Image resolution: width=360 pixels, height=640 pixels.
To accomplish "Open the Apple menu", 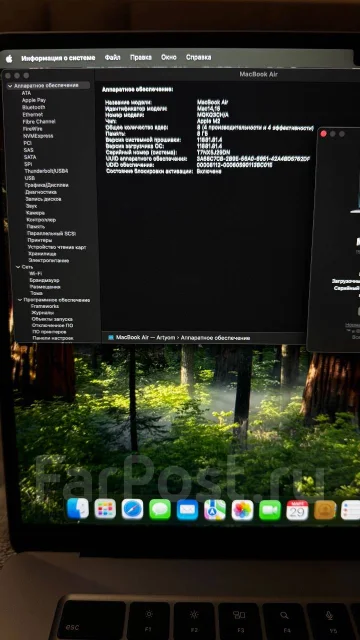I will point(9,58).
